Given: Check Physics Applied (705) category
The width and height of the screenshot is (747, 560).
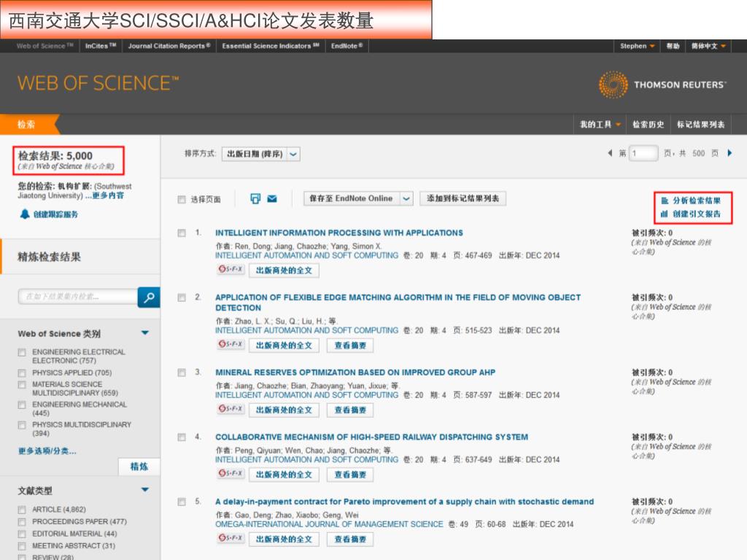Looking at the screenshot, I should click(22, 373).
